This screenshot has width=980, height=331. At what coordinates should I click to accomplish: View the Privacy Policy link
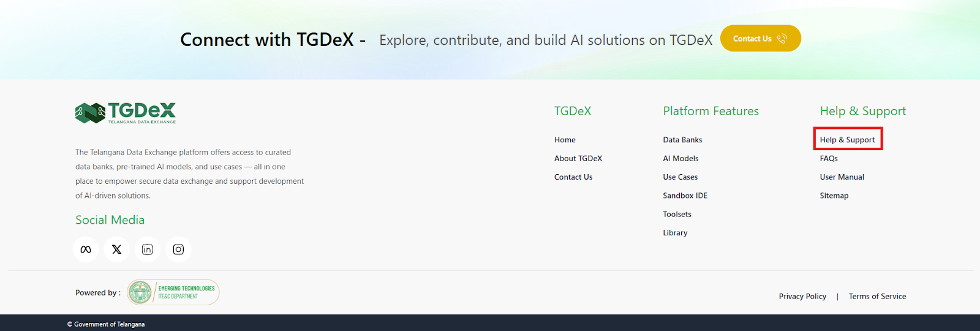[x=802, y=296]
